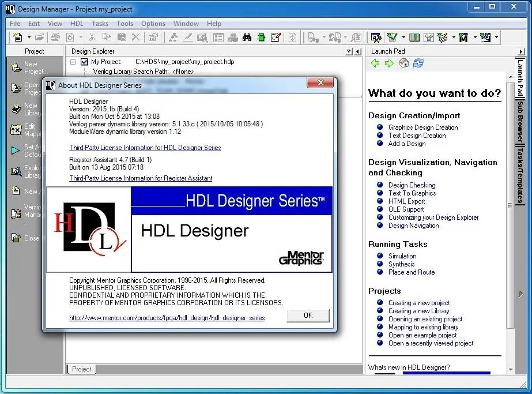The width and height of the screenshot is (532, 394).
Task: Click the Launch Pad vertical scrollbar down arrow
Action: click(511, 369)
